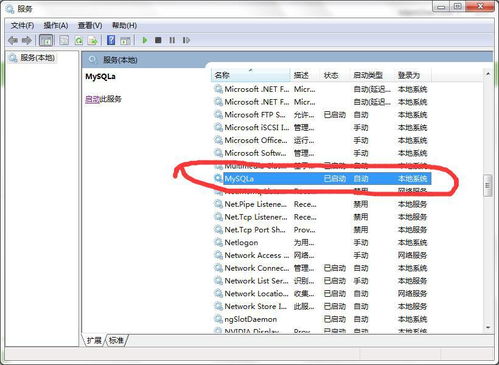Click the Refresh toolbar icon
This screenshot has width=499, height=365.
(79, 40)
